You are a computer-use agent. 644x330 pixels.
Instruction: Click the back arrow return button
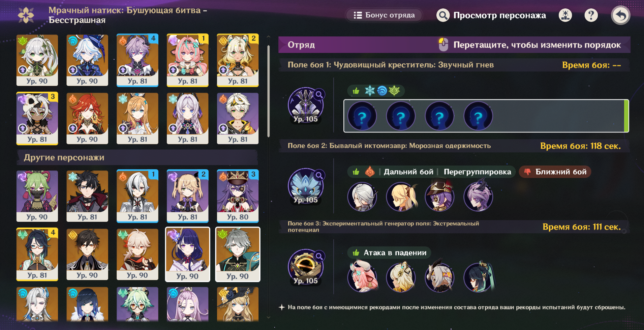point(620,15)
